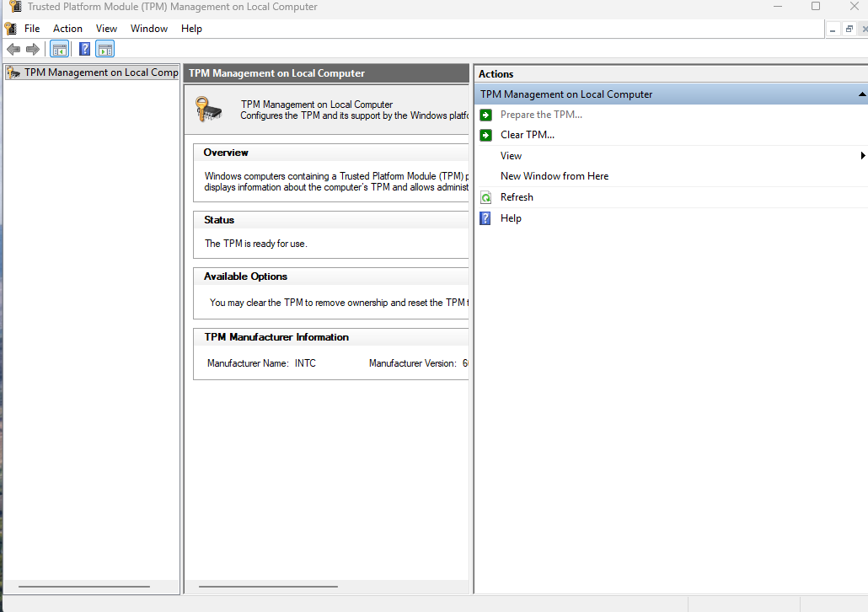The height and width of the screenshot is (612, 868).
Task: Click green arrow icon next to Clear TPM
Action: (x=485, y=135)
